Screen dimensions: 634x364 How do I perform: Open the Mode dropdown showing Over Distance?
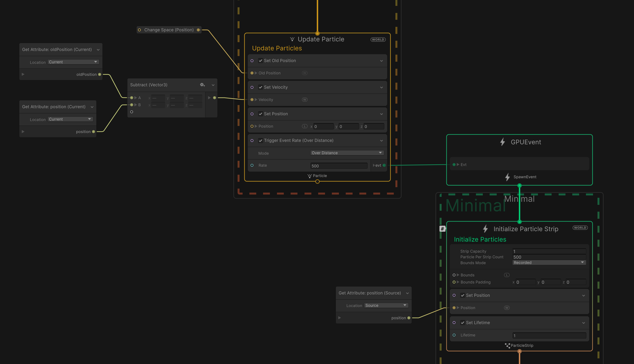347,153
